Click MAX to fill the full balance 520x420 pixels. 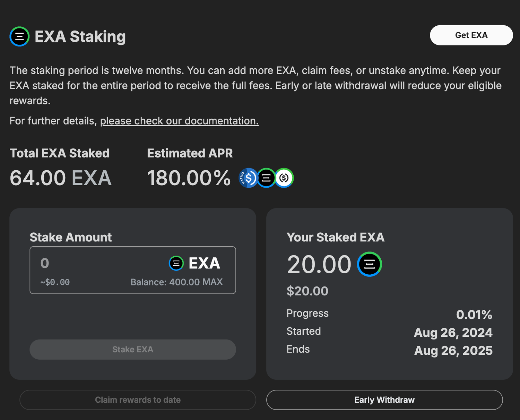pyautogui.click(x=213, y=282)
